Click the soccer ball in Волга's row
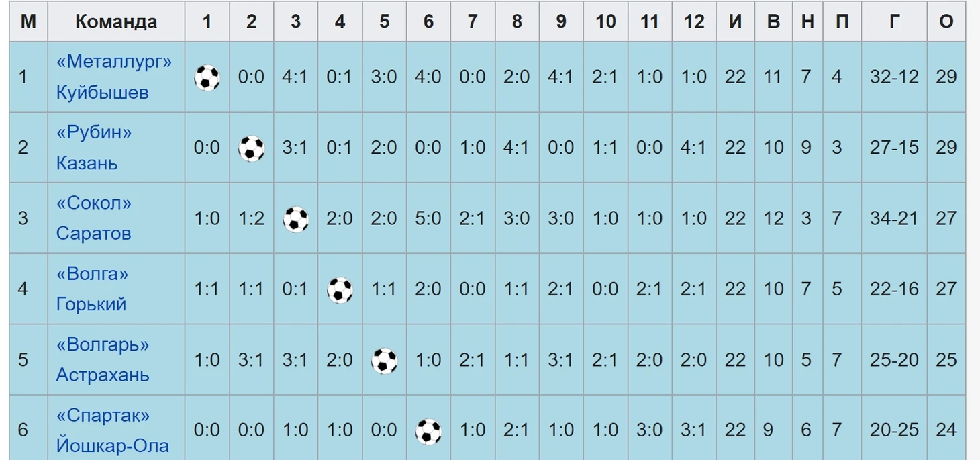980x460 pixels. (340, 290)
